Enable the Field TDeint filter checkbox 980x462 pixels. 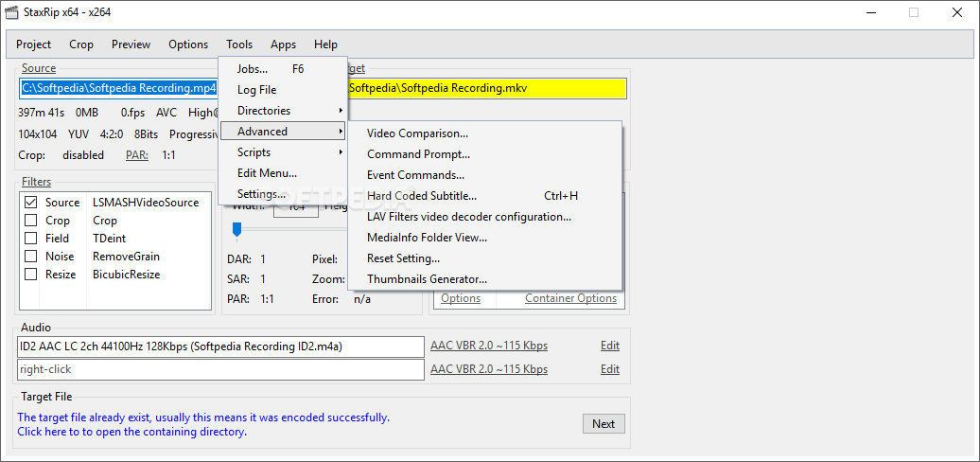30,239
